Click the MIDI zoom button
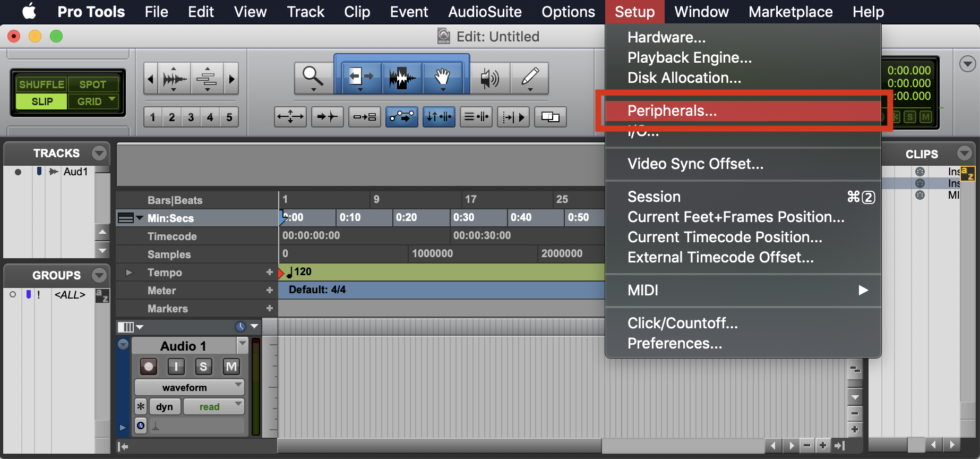Image resolution: width=980 pixels, height=459 pixels. click(x=207, y=79)
